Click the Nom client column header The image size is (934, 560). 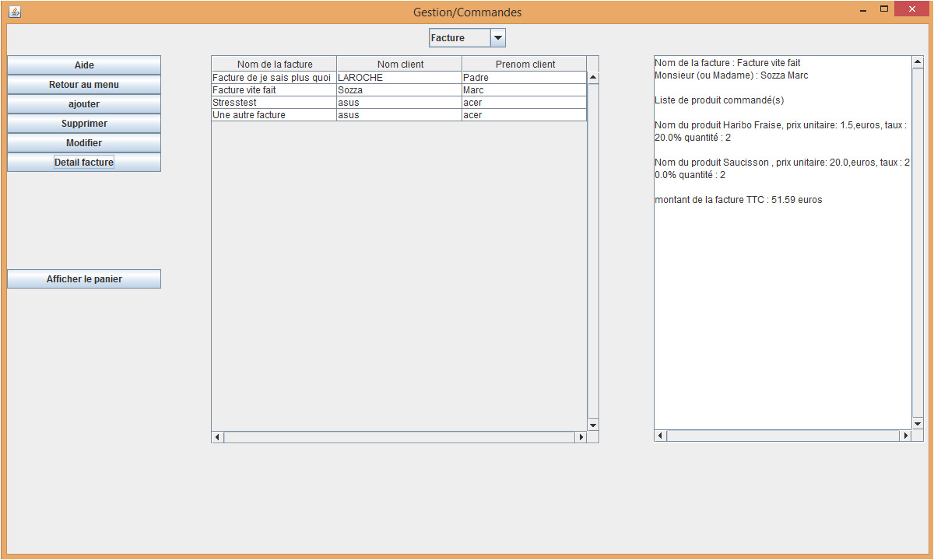[x=399, y=65]
